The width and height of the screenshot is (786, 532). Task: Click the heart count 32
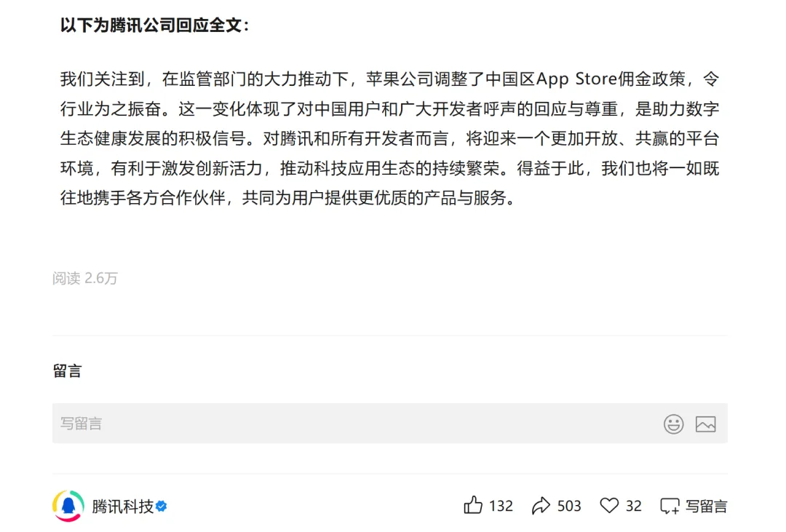pyautogui.click(x=634, y=506)
